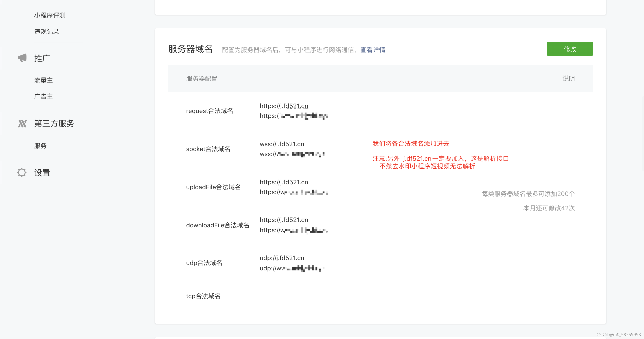Expand the 推广 sidebar section
Viewport: 644px width, 339px height.
point(42,58)
